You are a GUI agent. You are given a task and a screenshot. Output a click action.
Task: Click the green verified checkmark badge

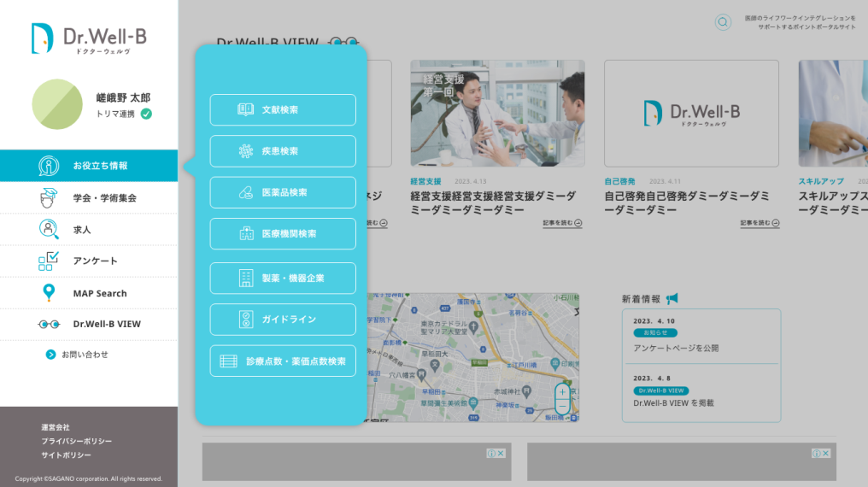point(146,114)
